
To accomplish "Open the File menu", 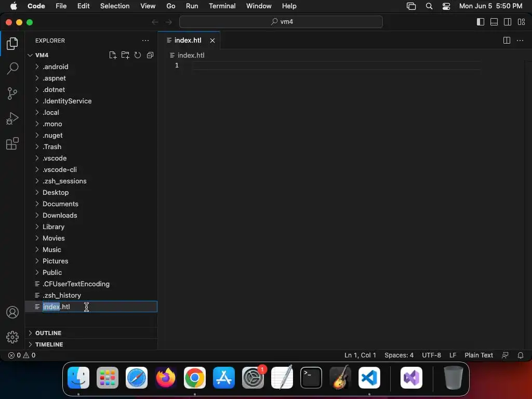I will (61, 6).
